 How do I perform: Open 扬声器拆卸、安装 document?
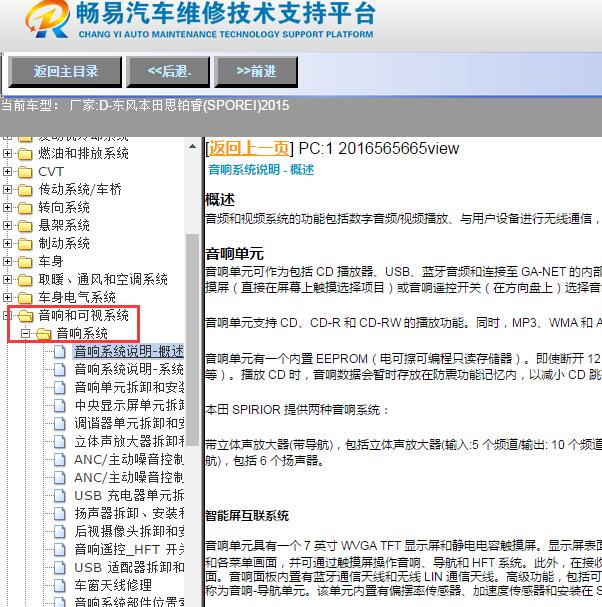(129, 513)
